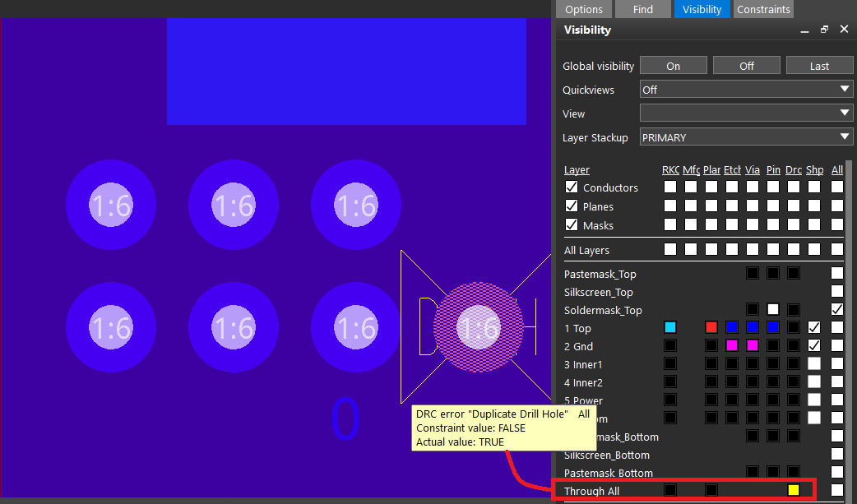Uncheck the All checkbox for Soldermask_Top
The image size is (857, 504).
pyautogui.click(x=837, y=309)
